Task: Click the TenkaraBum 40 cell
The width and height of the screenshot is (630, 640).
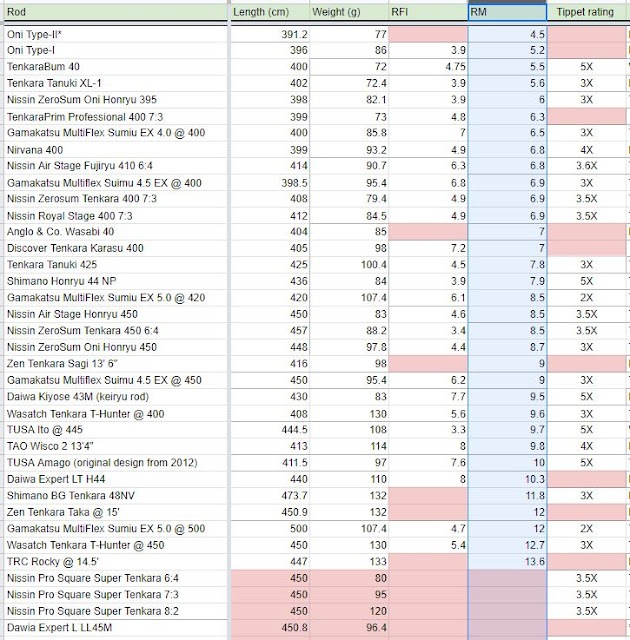Action: tap(115, 67)
